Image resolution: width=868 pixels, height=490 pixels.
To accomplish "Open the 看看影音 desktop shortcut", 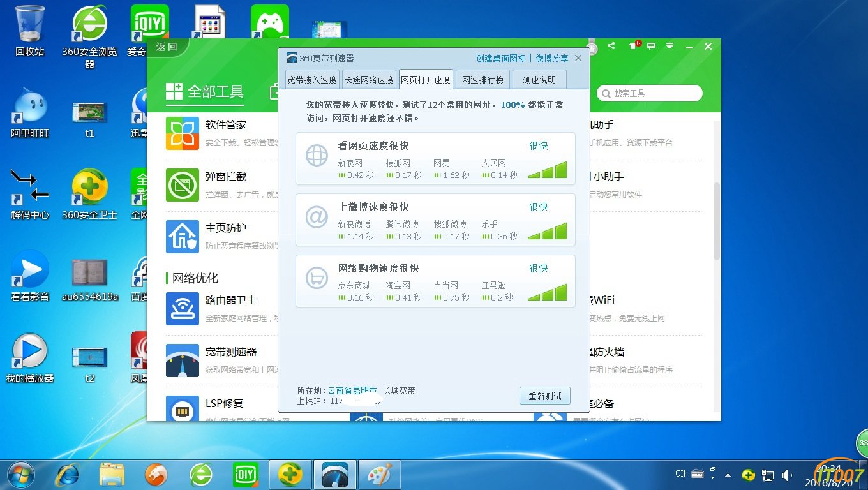I will pos(30,276).
